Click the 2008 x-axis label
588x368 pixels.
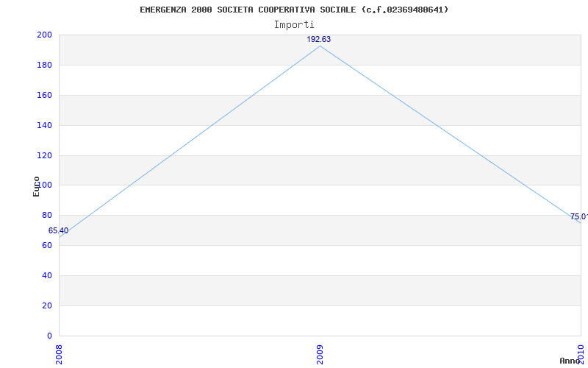(59, 355)
